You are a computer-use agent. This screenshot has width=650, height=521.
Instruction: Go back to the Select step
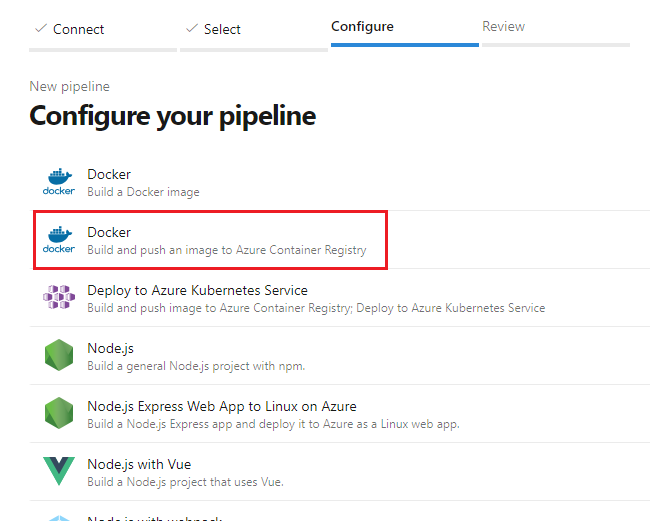tap(222, 29)
